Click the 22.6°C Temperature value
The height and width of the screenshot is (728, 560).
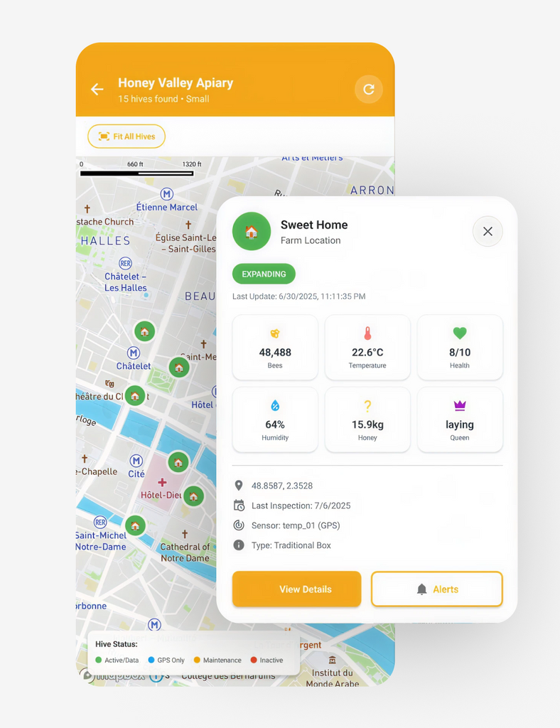point(367,353)
